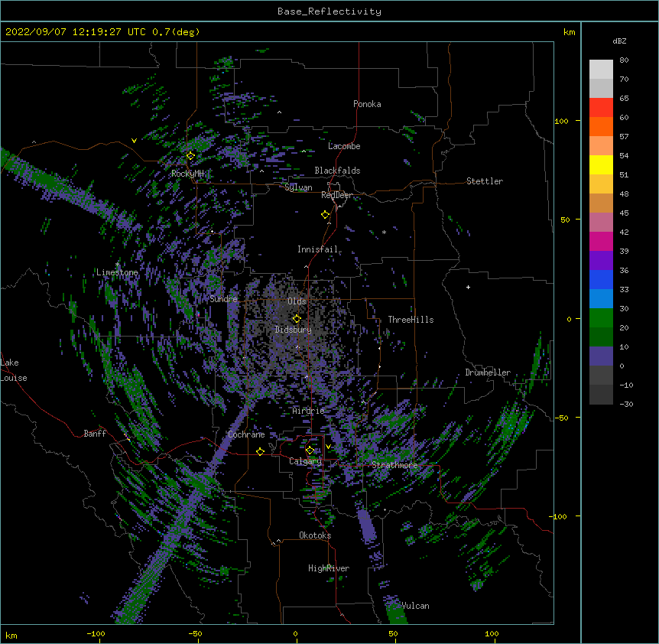Click the 100 tick on vertical axis
This screenshot has height=644, width=659.
pos(561,121)
